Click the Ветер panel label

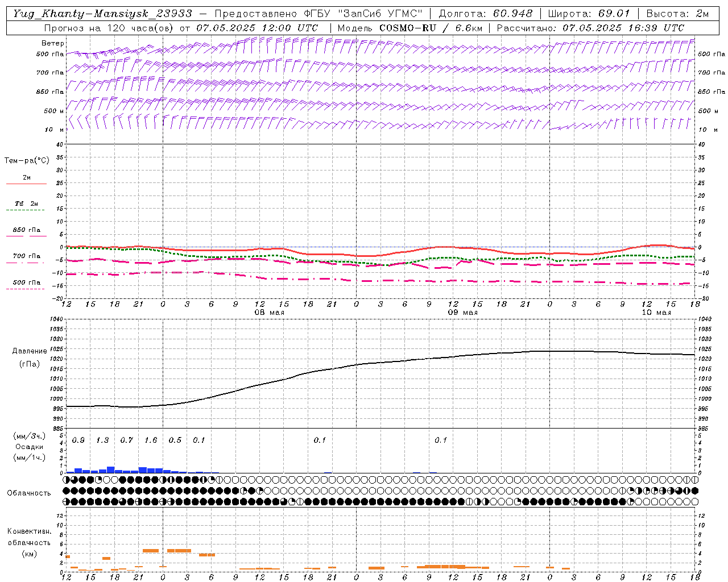click(53, 43)
